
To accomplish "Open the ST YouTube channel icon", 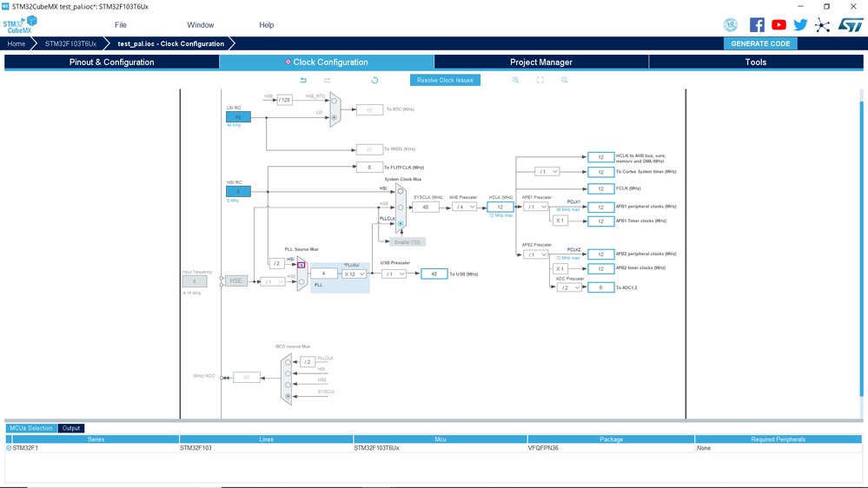I will click(779, 25).
